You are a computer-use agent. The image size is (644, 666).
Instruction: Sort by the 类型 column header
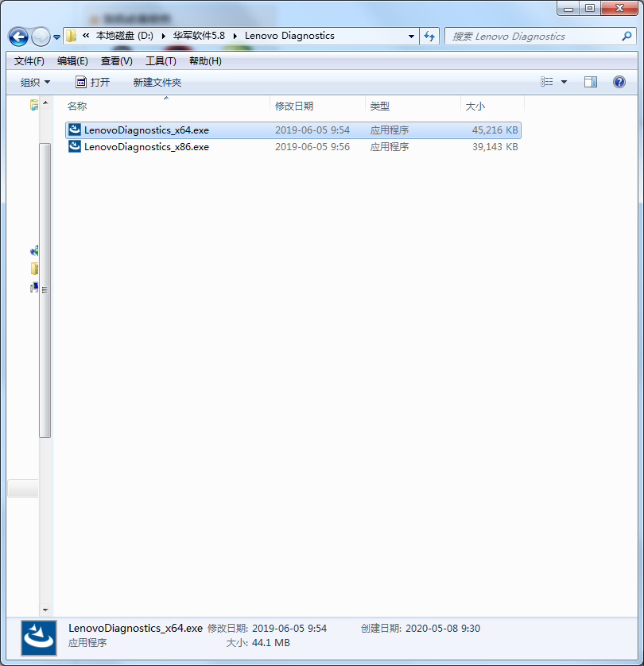click(413, 106)
